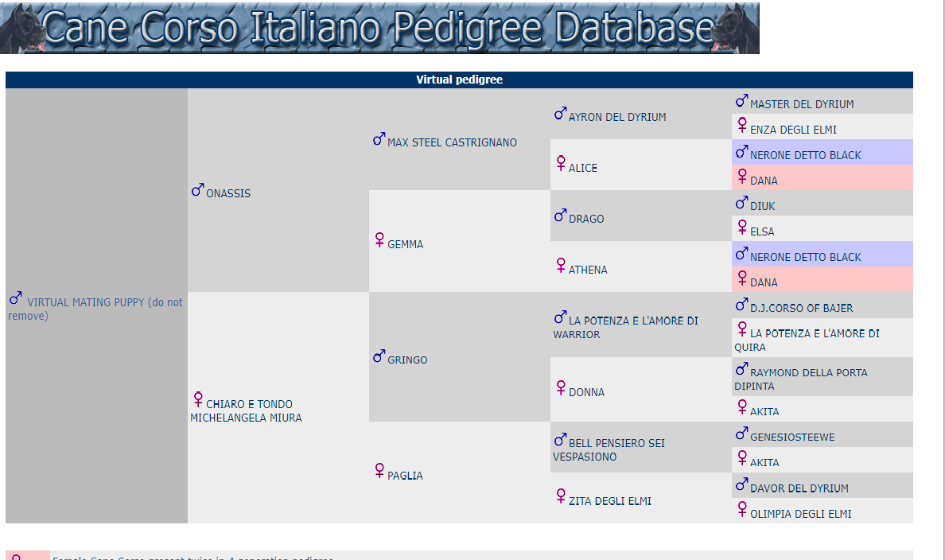Open DRAGO dog entry

point(585,219)
